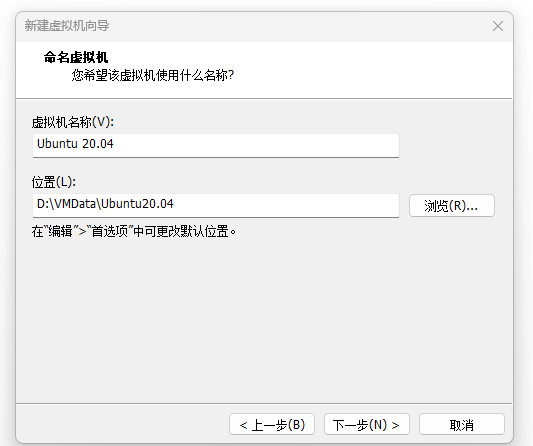Place cursor in the D:\VMData\Ubuntu20.04 text
The height and width of the screenshot is (446, 533).
(105, 204)
